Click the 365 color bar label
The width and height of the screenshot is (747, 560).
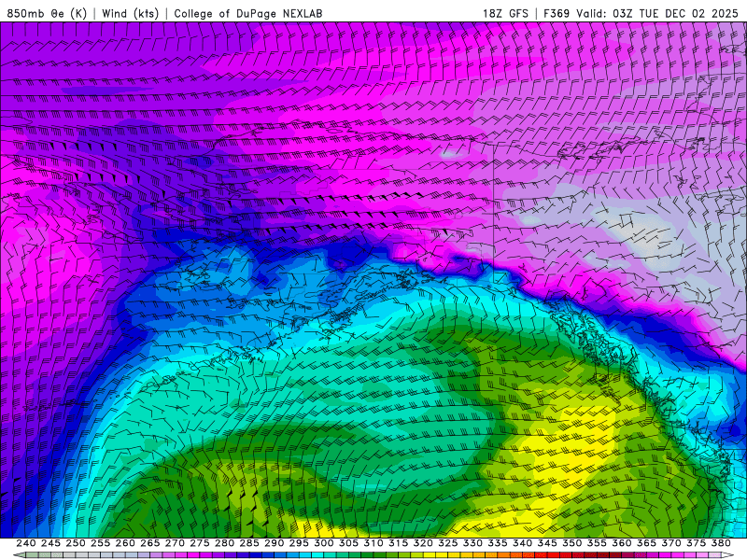pos(646,543)
